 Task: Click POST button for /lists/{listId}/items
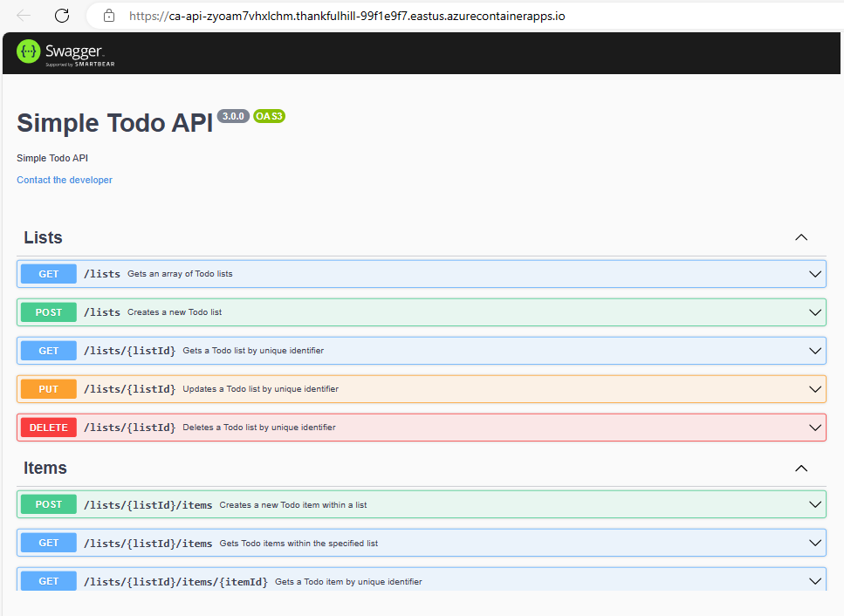click(x=49, y=504)
